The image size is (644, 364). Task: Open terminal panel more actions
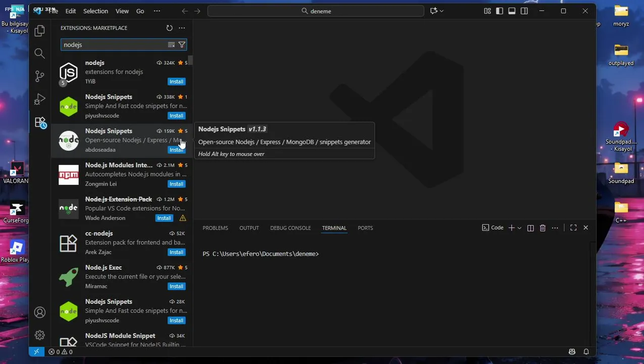(x=555, y=228)
